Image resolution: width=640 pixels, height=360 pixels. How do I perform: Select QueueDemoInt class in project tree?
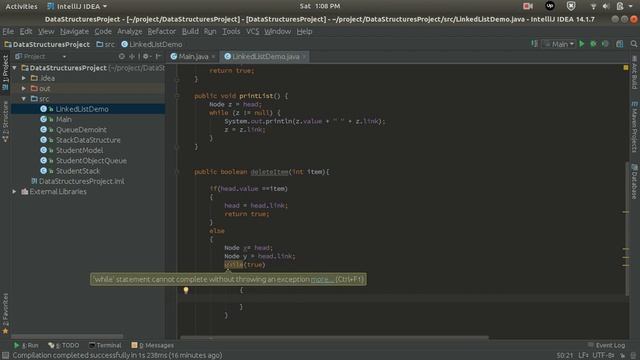pyautogui.click(x=81, y=130)
